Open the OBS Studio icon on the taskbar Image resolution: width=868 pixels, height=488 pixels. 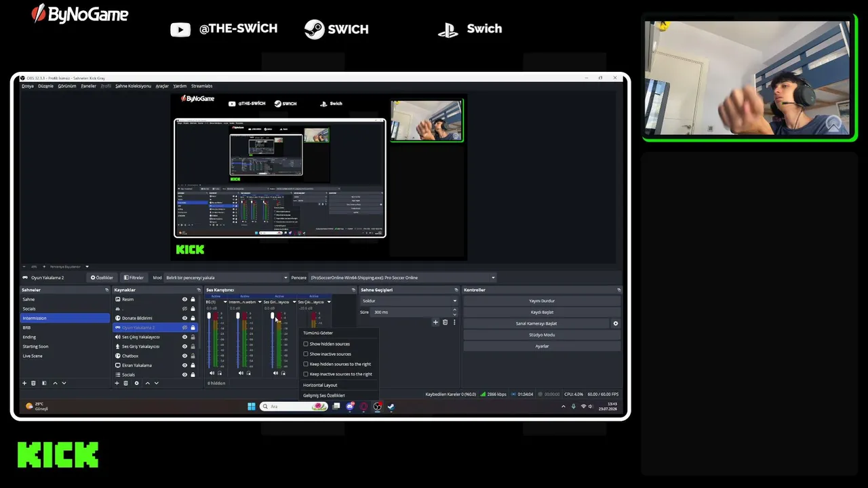(x=378, y=407)
